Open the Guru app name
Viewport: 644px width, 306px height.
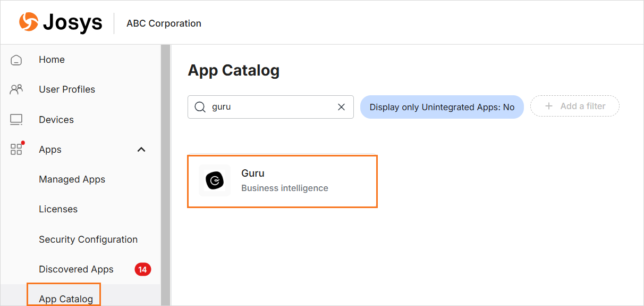click(x=252, y=173)
